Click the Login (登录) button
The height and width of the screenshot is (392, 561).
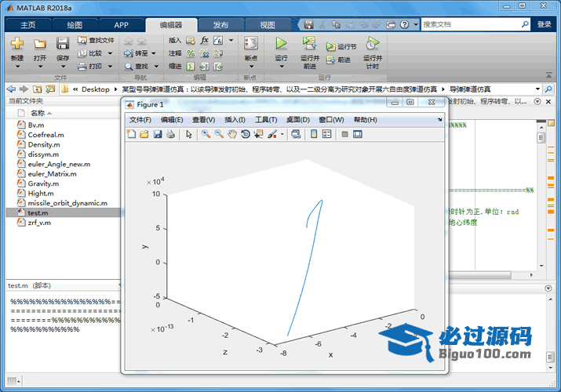[x=545, y=24]
